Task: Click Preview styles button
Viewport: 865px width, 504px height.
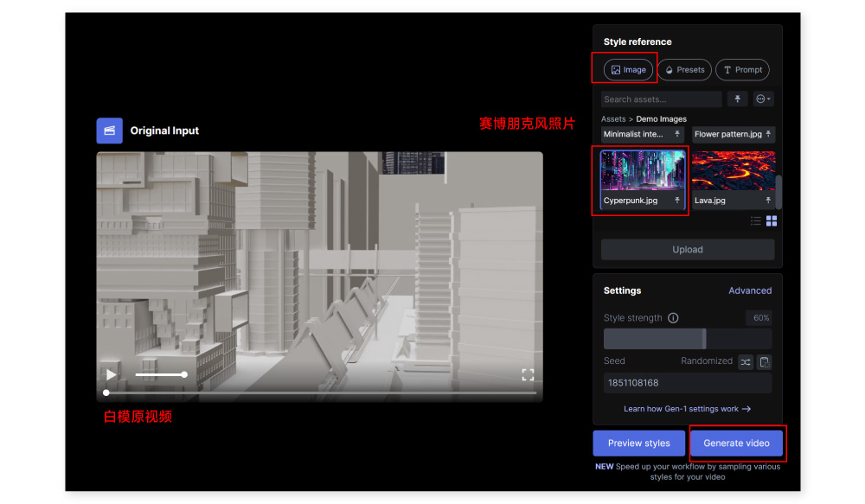Action: coord(639,443)
